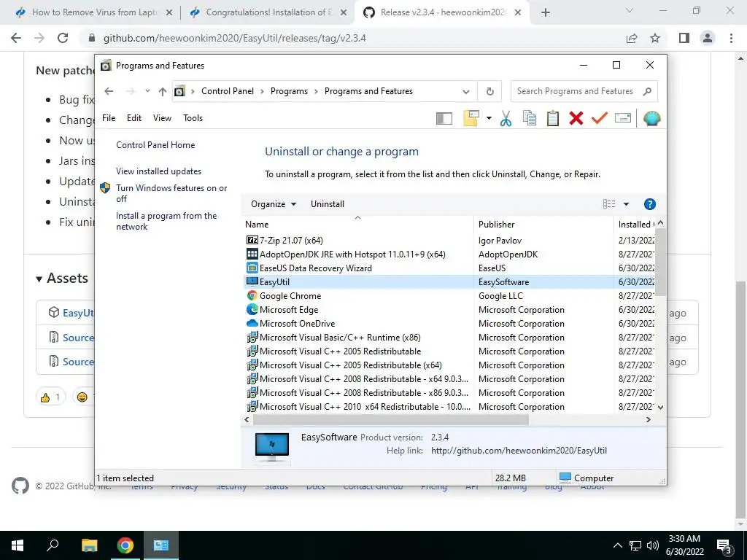Click the Refresh button in address bar

tap(489, 91)
